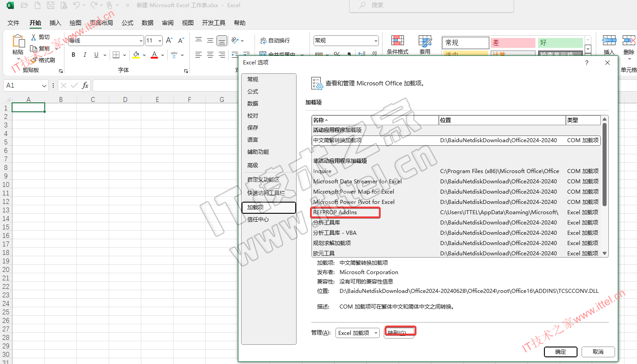This screenshot has height=364, width=637.
Task: Click the Save icon in title bar
Action: pos(51,5)
